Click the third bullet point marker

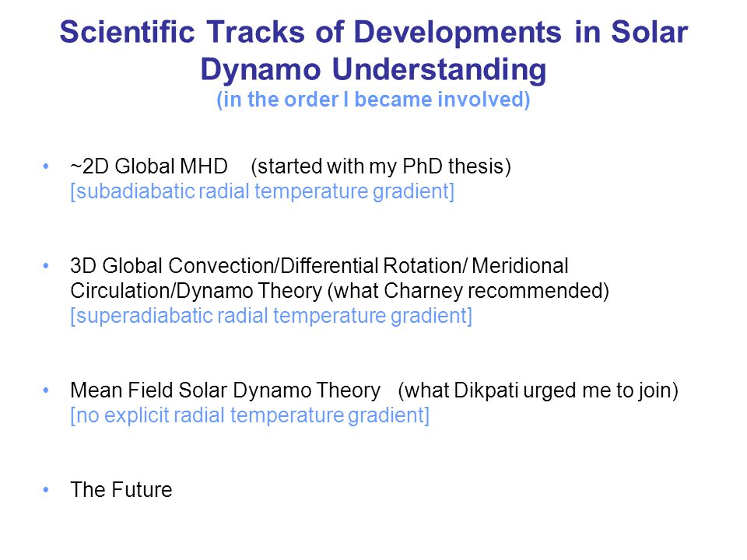(46, 390)
